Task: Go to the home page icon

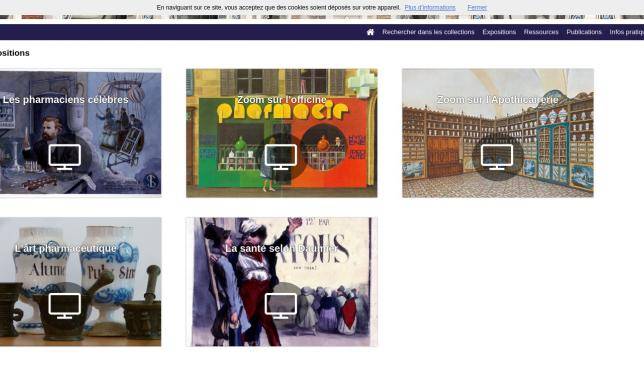Action: click(x=370, y=32)
